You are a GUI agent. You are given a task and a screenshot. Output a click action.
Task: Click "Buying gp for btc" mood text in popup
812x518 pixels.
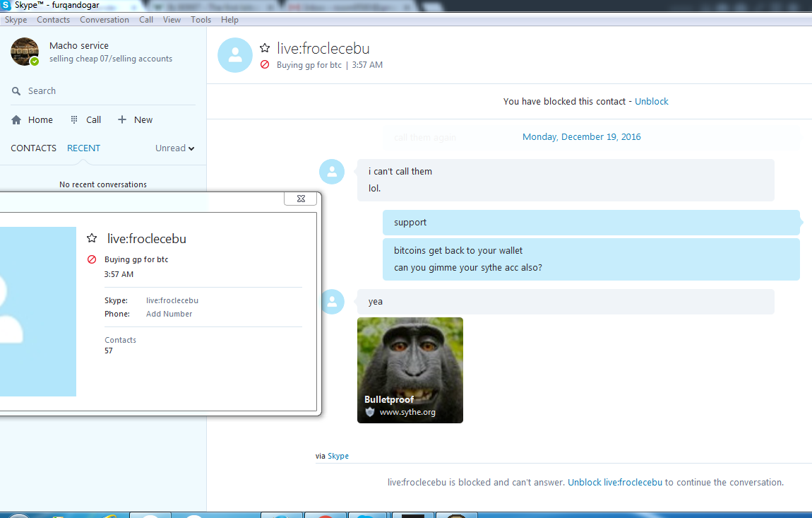tap(136, 260)
